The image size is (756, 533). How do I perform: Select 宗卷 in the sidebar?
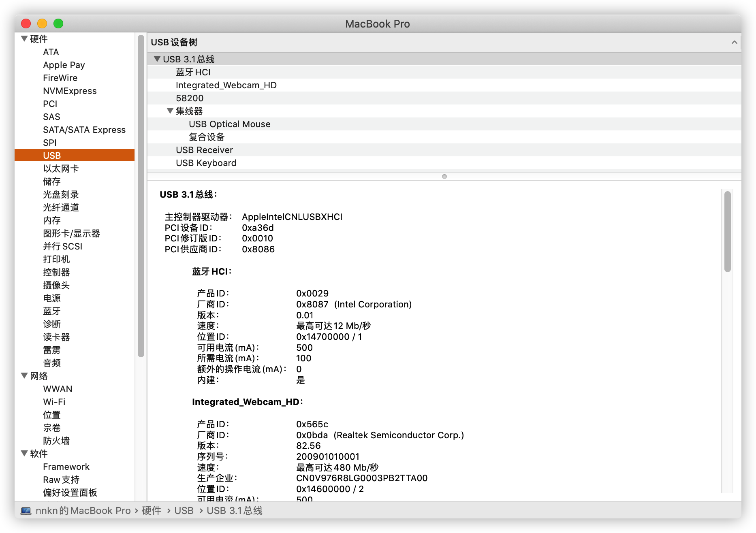[52, 428]
